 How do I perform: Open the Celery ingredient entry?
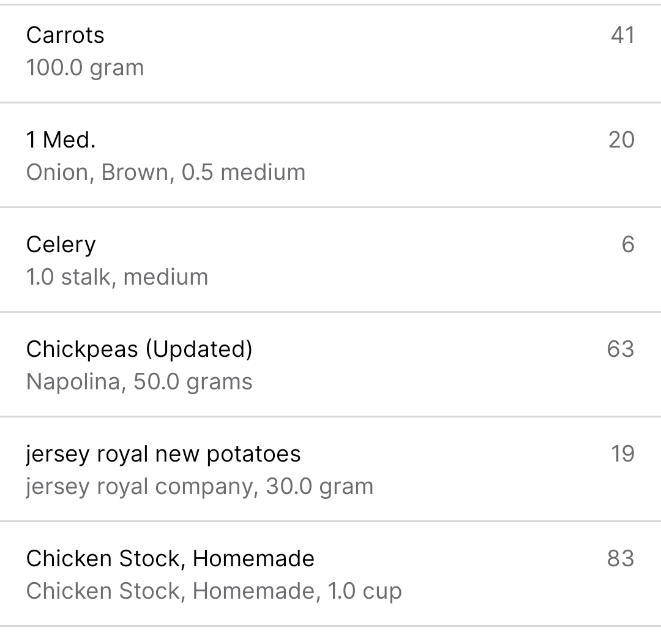tap(330, 260)
